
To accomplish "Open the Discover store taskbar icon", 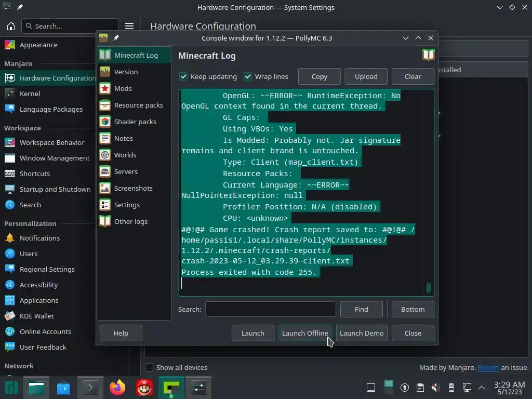I will [x=63, y=388].
